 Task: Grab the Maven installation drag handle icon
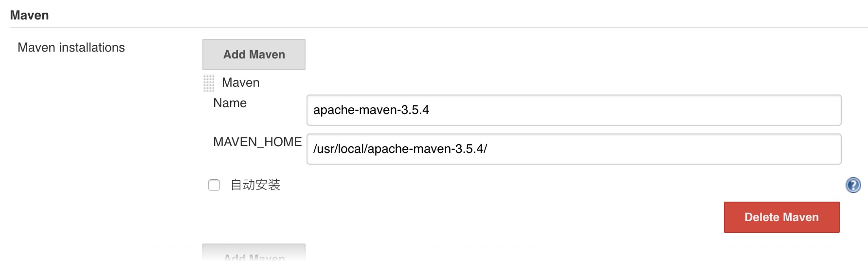[209, 83]
